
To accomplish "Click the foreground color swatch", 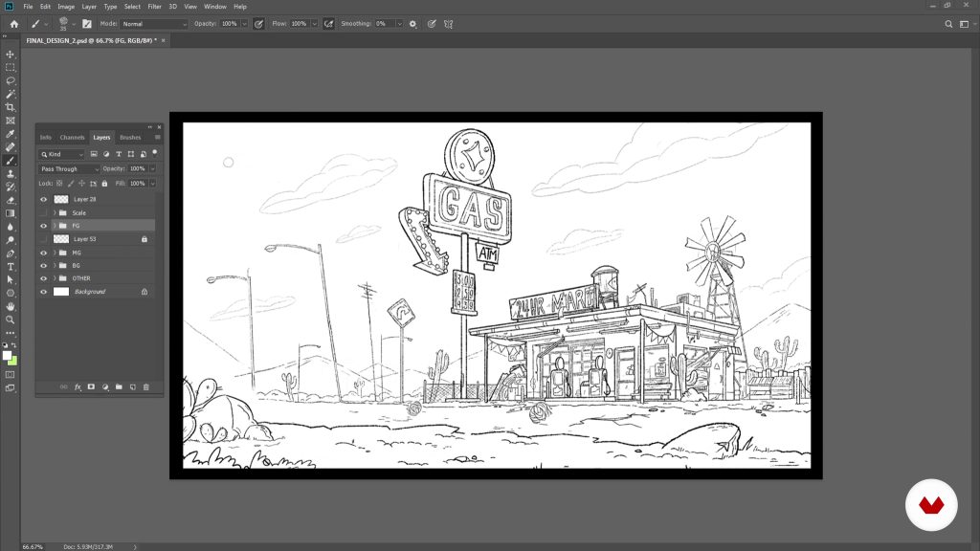I will tap(8, 355).
